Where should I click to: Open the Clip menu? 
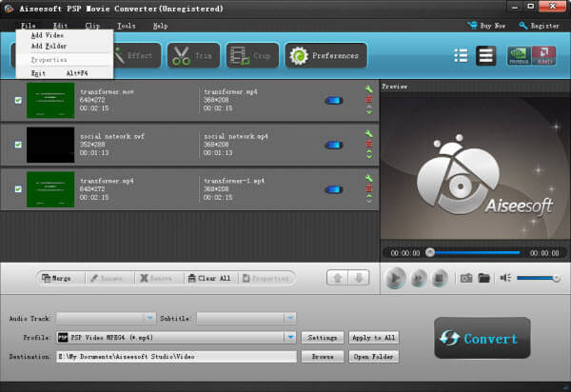(x=92, y=26)
